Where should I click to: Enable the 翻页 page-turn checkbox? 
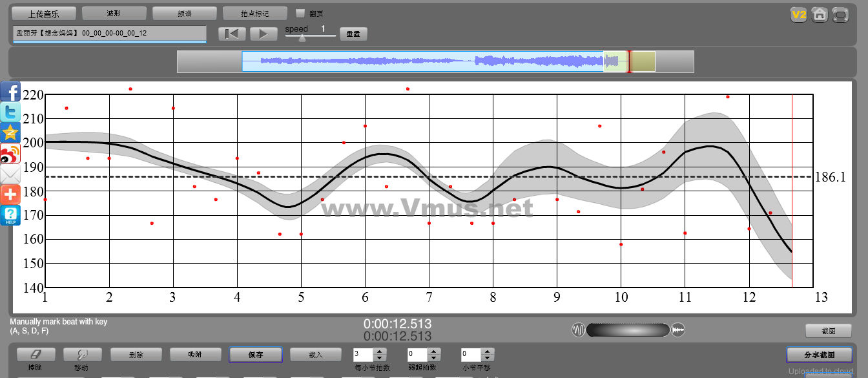(x=300, y=13)
